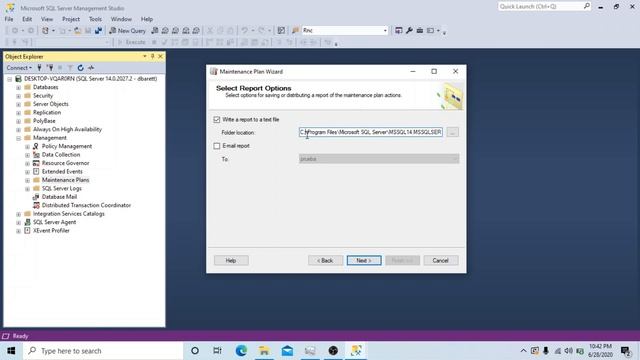Select the XEvent Profiler tree item
The image size is (640, 360).
point(51,231)
